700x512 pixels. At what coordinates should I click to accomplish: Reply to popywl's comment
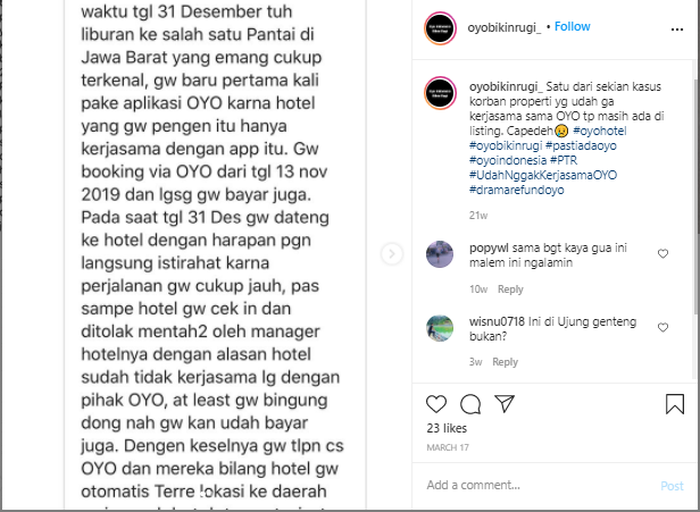[x=510, y=289]
